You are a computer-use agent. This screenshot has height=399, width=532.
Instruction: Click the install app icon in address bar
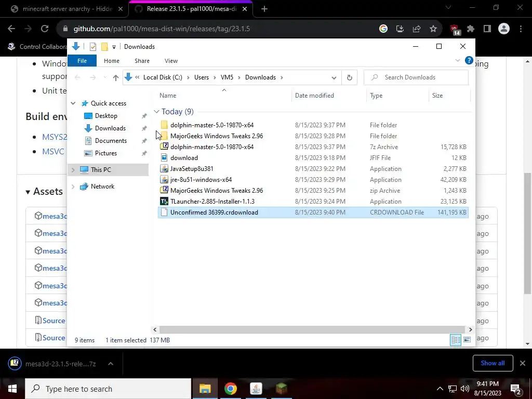click(x=400, y=29)
